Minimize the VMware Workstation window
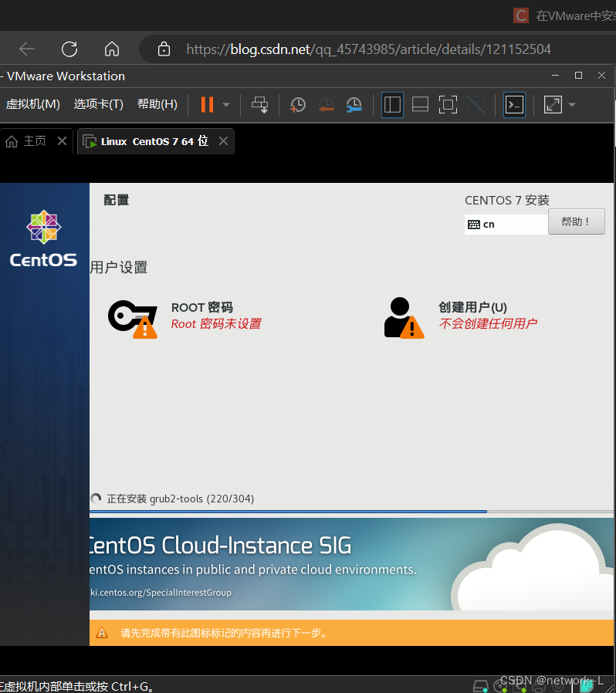The width and height of the screenshot is (616, 693). tap(556, 76)
